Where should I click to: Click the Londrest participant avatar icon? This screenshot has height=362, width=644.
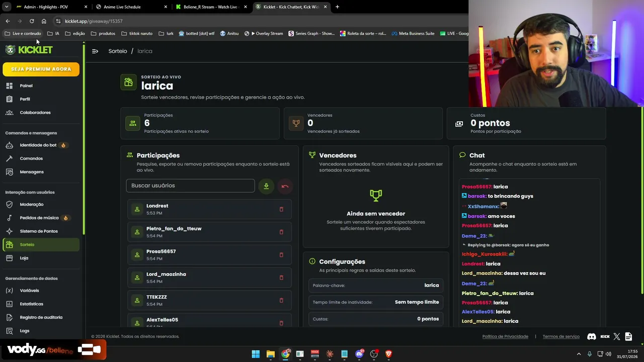137,209
